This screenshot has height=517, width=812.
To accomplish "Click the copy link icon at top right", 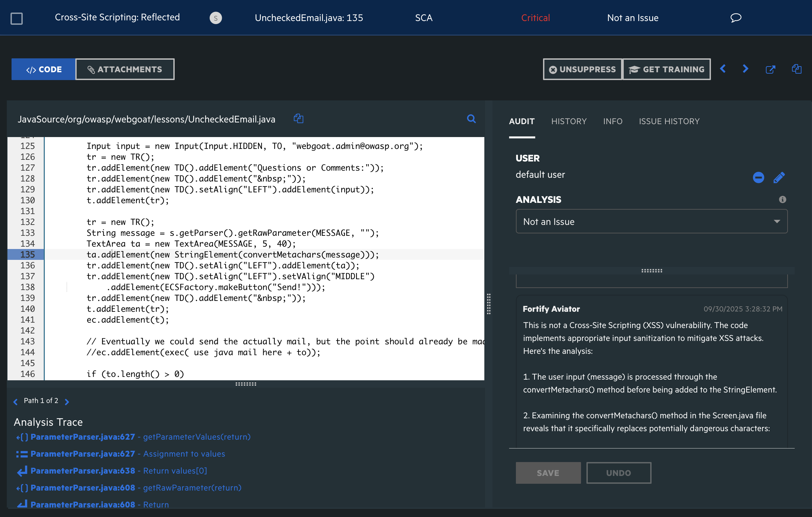I will tap(796, 69).
